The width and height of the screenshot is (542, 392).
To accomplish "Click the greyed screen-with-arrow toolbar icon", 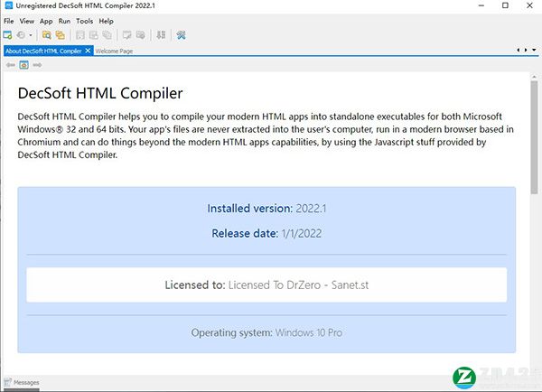I will [x=140, y=35].
